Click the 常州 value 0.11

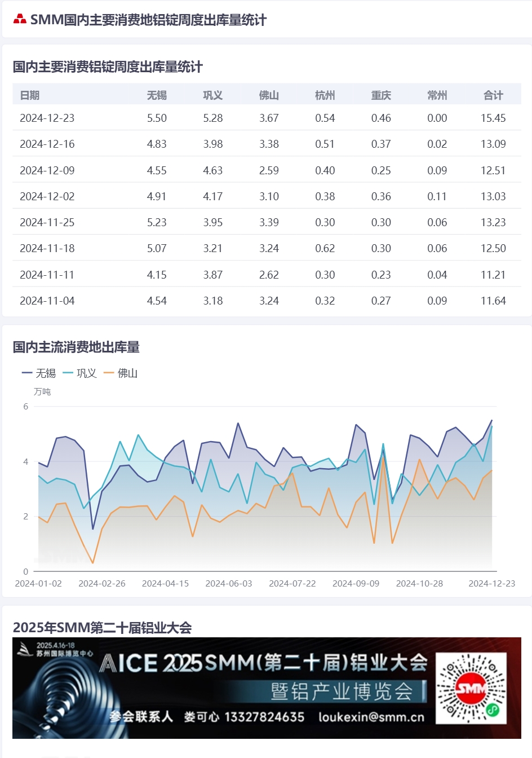pos(437,196)
